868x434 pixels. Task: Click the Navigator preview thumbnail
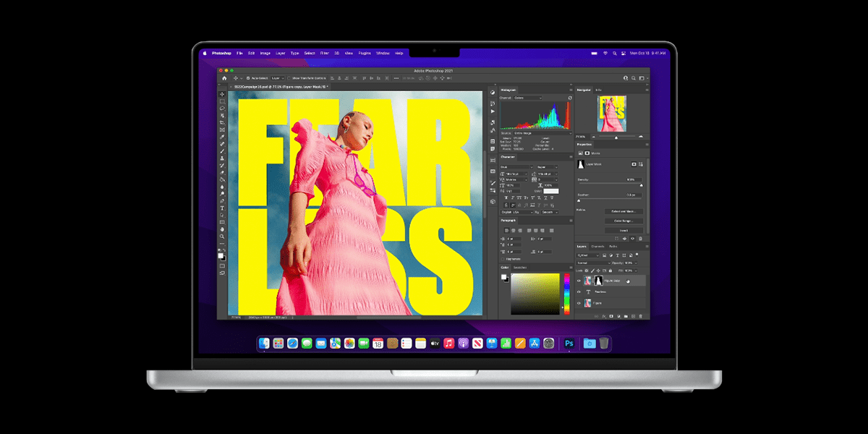click(611, 114)
